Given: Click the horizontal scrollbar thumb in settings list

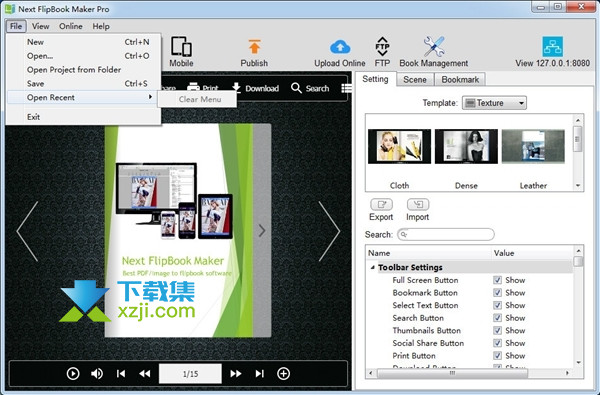Looking at the screenshot, I should click(x=452, y=373).
